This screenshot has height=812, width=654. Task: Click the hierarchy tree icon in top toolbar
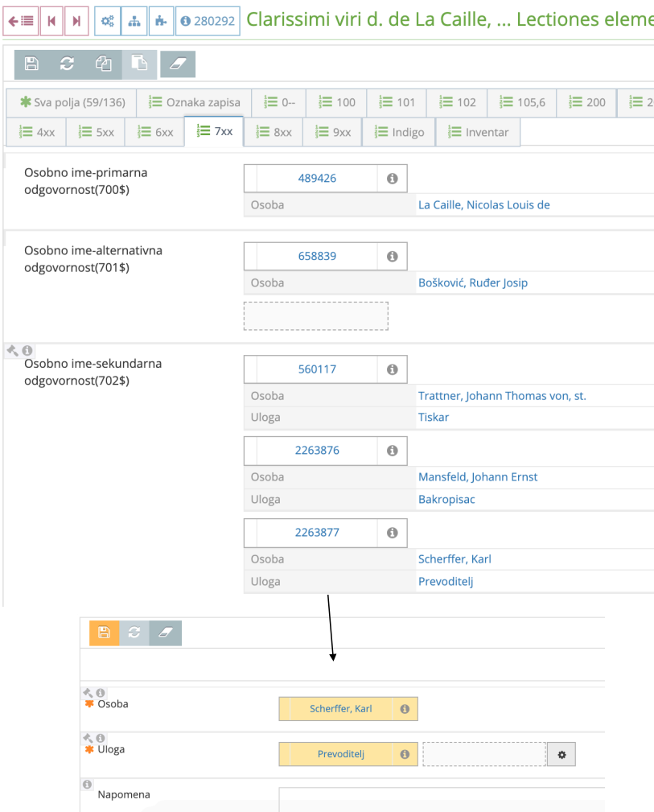point(134,21)
